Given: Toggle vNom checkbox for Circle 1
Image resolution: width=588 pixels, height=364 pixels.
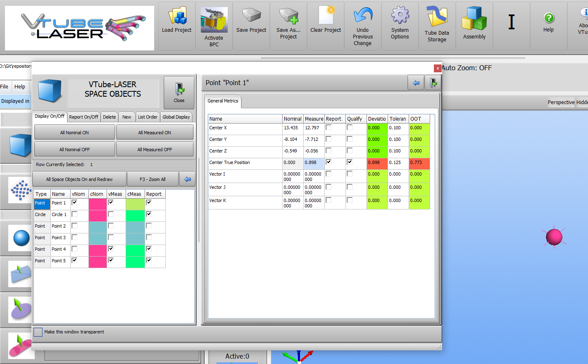Looking at the screenshot, I should point(74,214).
